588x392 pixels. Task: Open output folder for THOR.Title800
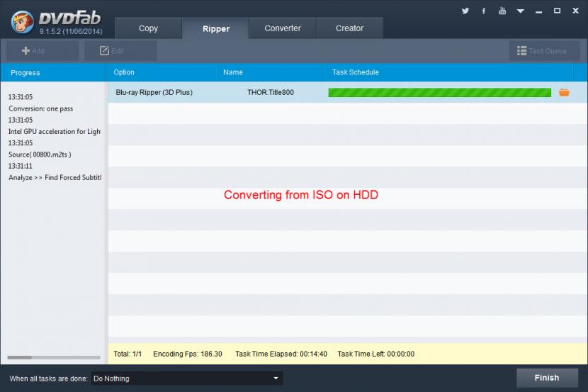pyautogui.click(x=564, y=92)
